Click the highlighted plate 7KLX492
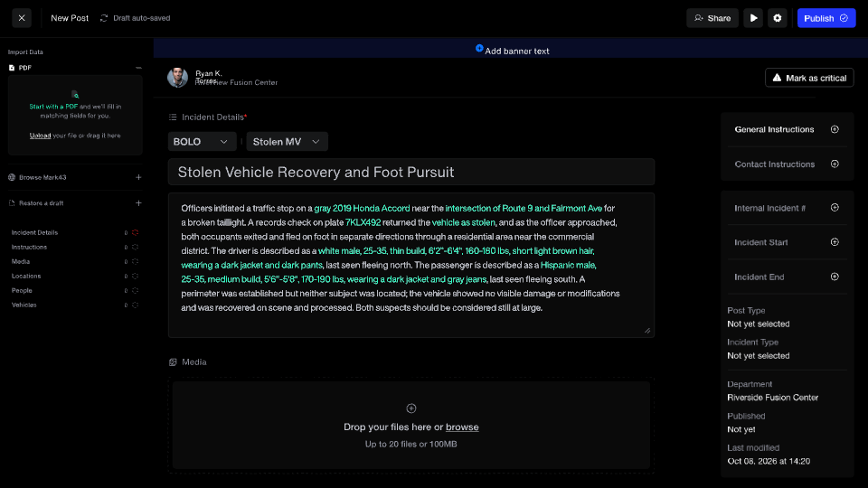868x488 pixels. pyautogui.click(x=363, y=222)
